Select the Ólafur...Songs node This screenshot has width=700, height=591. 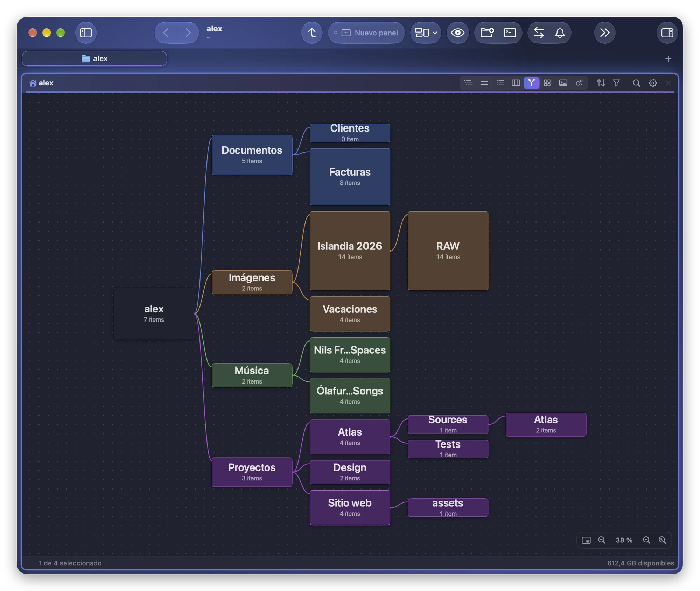point(350,395)
